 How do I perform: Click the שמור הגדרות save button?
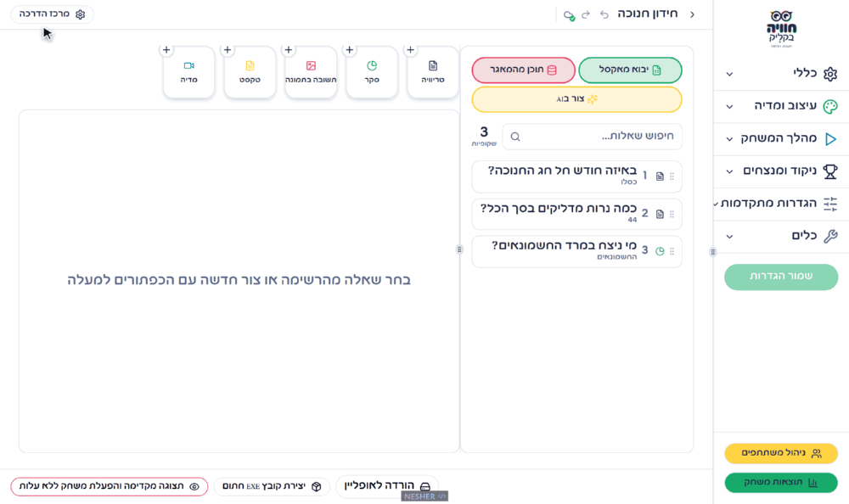[x=781, y=277]
